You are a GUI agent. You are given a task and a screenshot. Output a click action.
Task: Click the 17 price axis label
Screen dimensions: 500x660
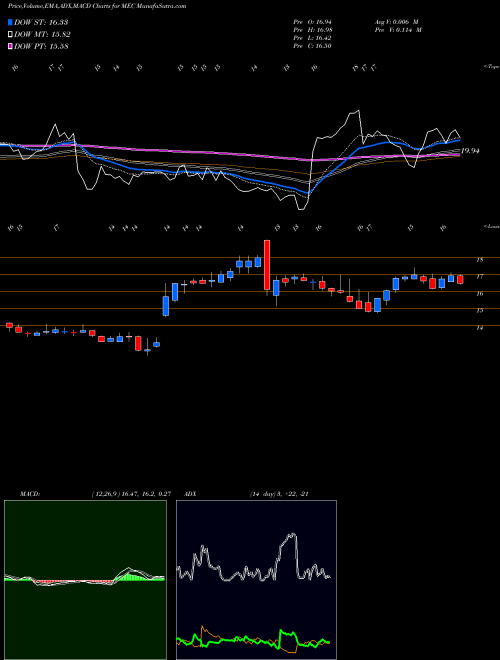pyautogui.click(x=479, y=277)
